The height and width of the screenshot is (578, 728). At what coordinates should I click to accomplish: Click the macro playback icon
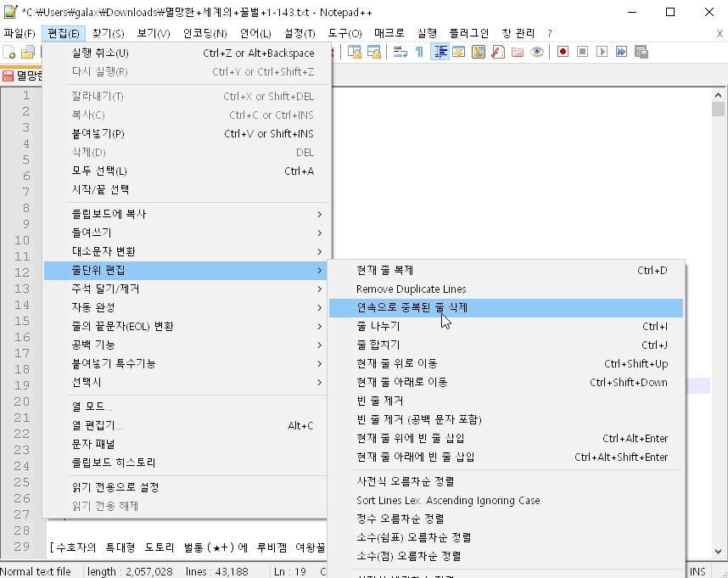click(602, 52)
